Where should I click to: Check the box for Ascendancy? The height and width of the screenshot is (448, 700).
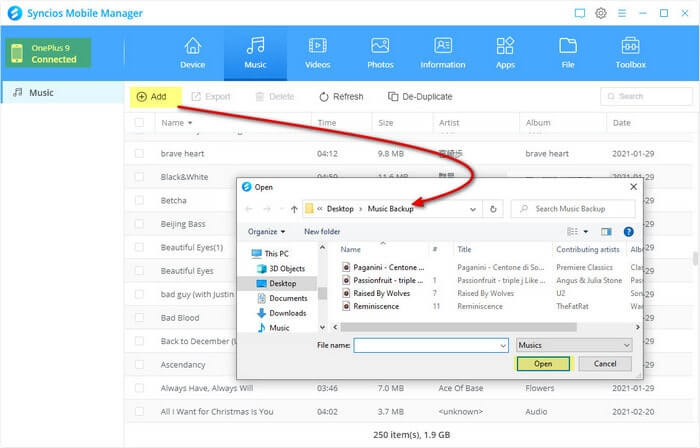tap(139, 365)
